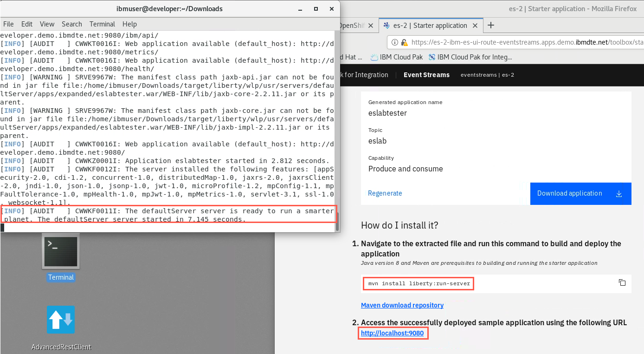Image resolution: width=644 pixels, height=354 pixels.
Task: Open the View menu in terminal
Action: click(x=47, y=24)
